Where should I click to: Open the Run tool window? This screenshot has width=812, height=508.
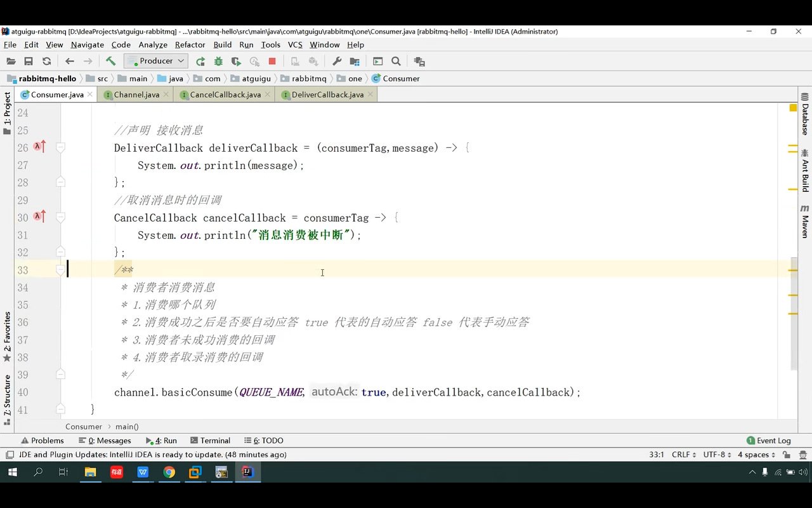click(x=161, y=441)
